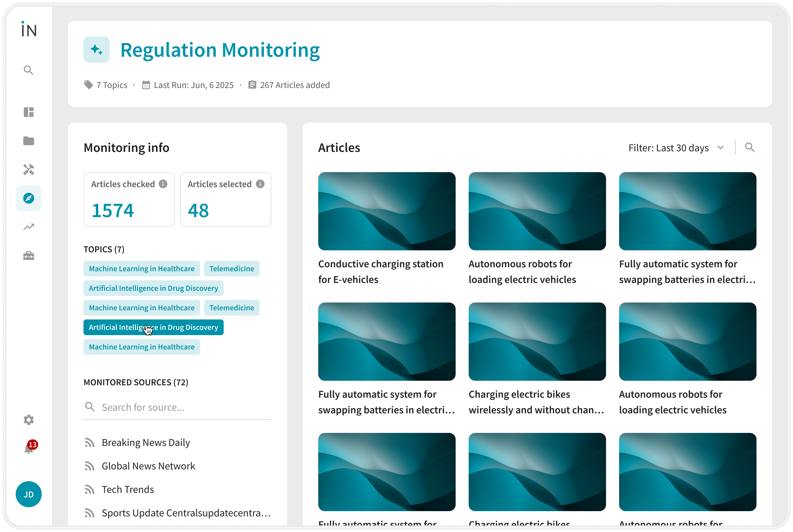793x532 pixels.
Task: Open settings gear icon in sidebar
Action: [x=28, y=420]
